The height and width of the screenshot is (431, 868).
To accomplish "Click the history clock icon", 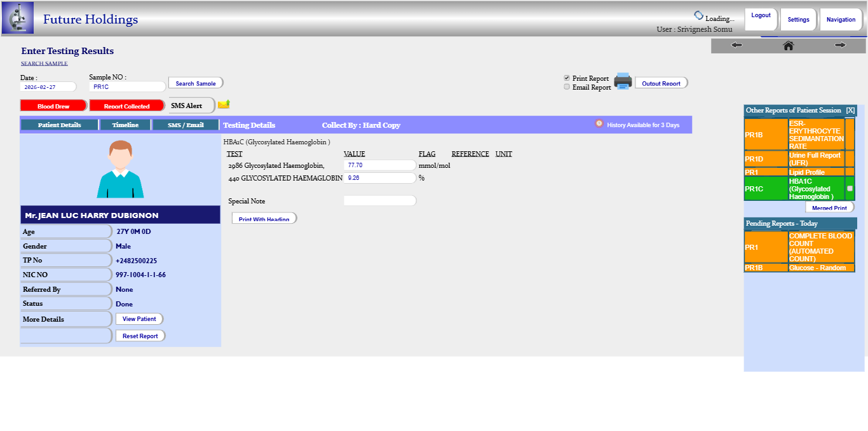I will click(599, 124).
